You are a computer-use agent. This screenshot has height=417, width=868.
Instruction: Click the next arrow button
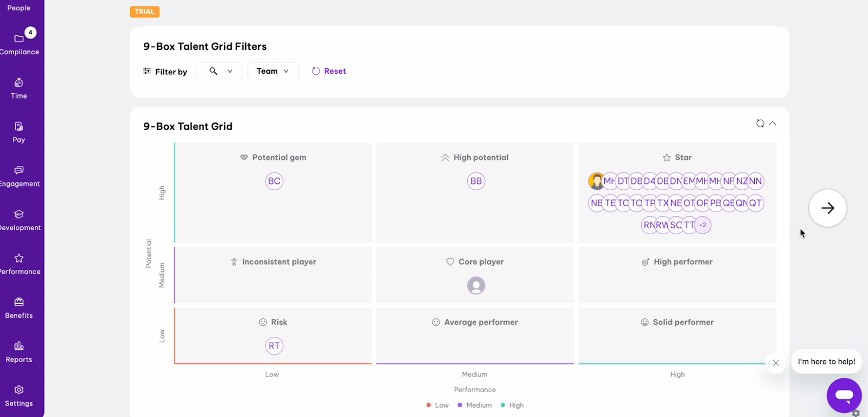click(827, 208)
